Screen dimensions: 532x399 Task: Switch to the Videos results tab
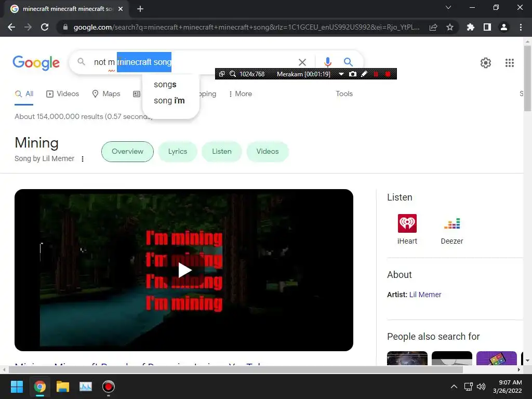pos(63,94)
